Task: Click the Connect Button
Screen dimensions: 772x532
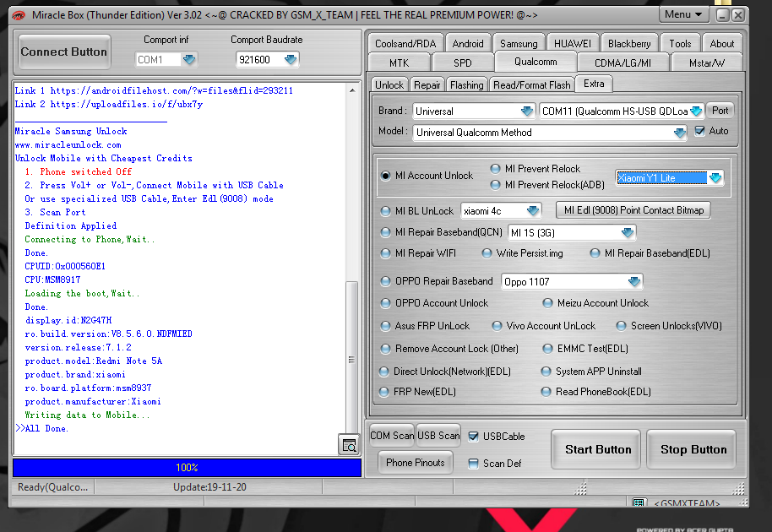Action: pyautogui.click(x=63, y=52)
